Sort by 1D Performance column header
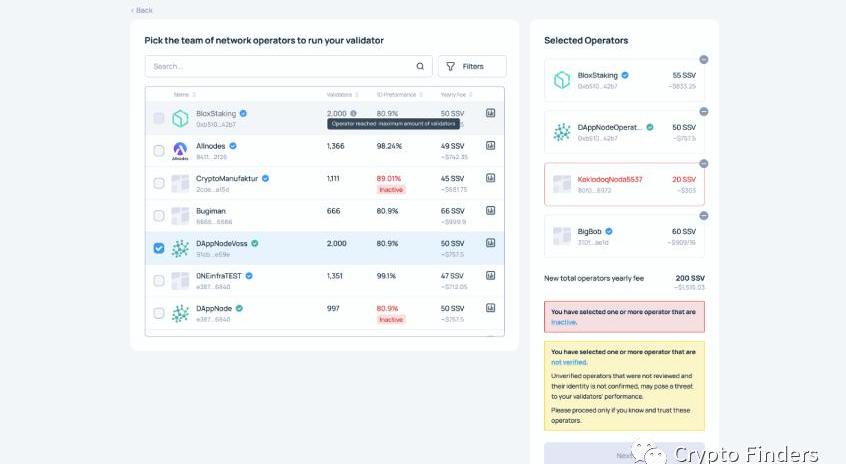846x464 pixels. click(399, 94)
